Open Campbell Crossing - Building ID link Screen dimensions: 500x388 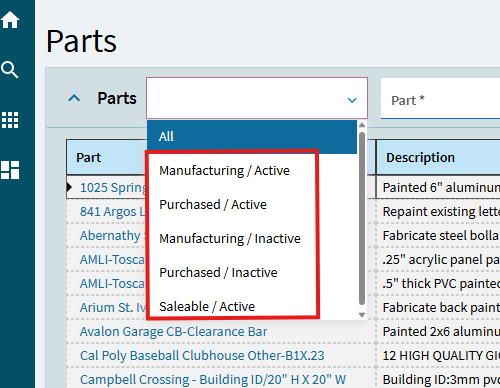213,380
